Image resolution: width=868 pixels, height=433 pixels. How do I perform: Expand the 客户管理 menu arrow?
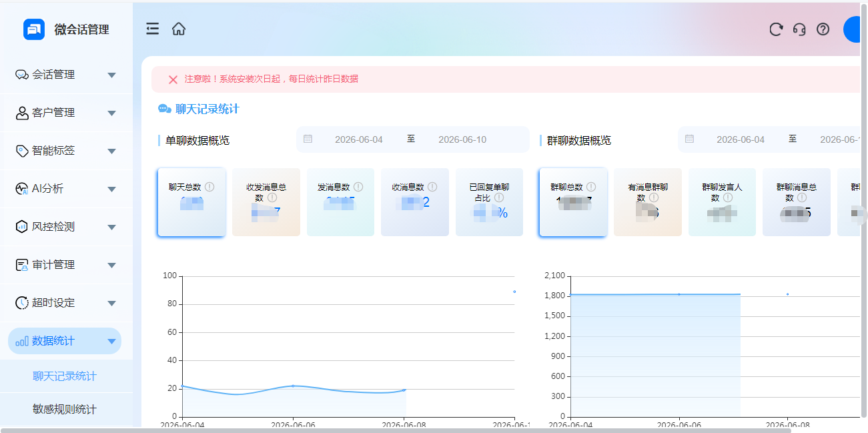pyautogui.click(x=112, y=113)
